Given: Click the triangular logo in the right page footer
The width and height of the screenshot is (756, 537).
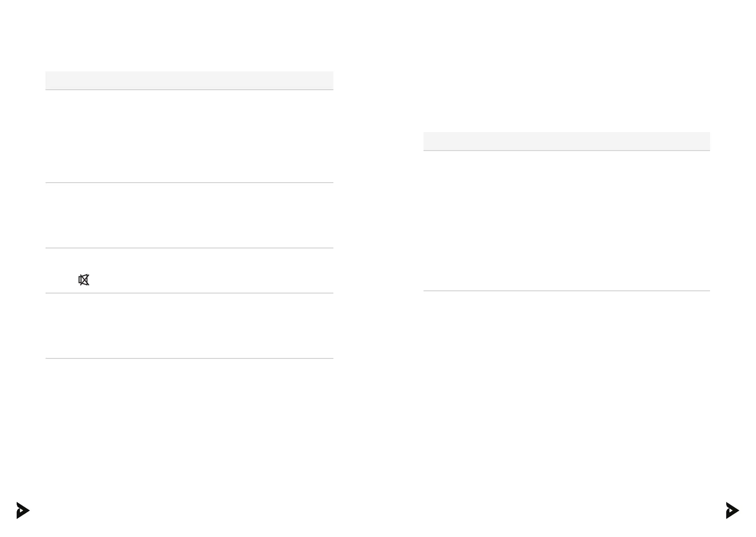Looking at the screenshot, I should point(732,510).
